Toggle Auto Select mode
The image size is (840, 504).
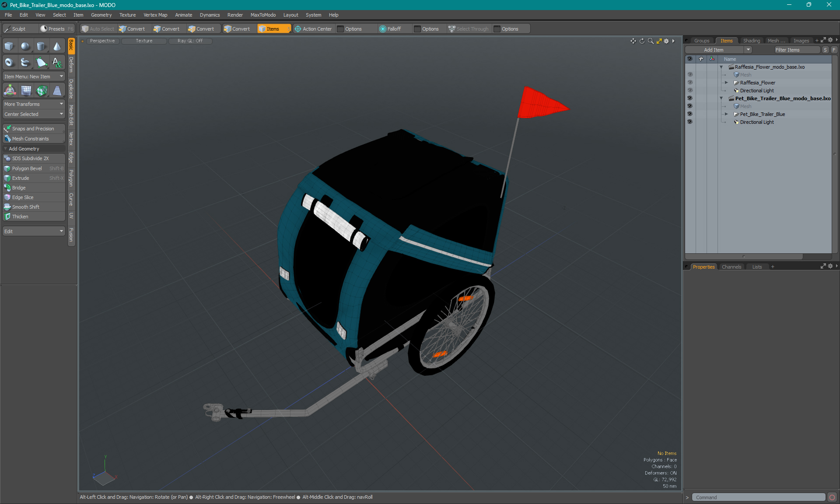(98, 29)
